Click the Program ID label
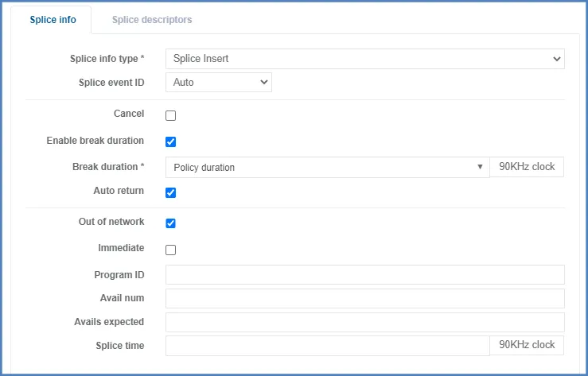The width and height of the screenshot is (588, 376). pyautogui.click(x=119, y=275)
